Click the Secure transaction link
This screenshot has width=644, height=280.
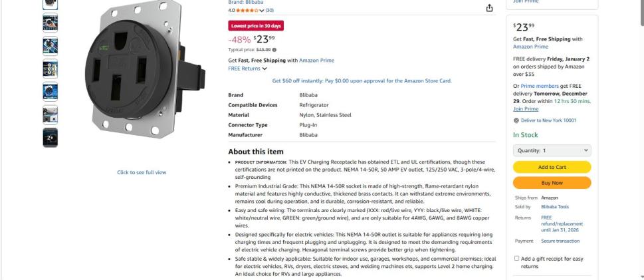(x=560, y=241)
